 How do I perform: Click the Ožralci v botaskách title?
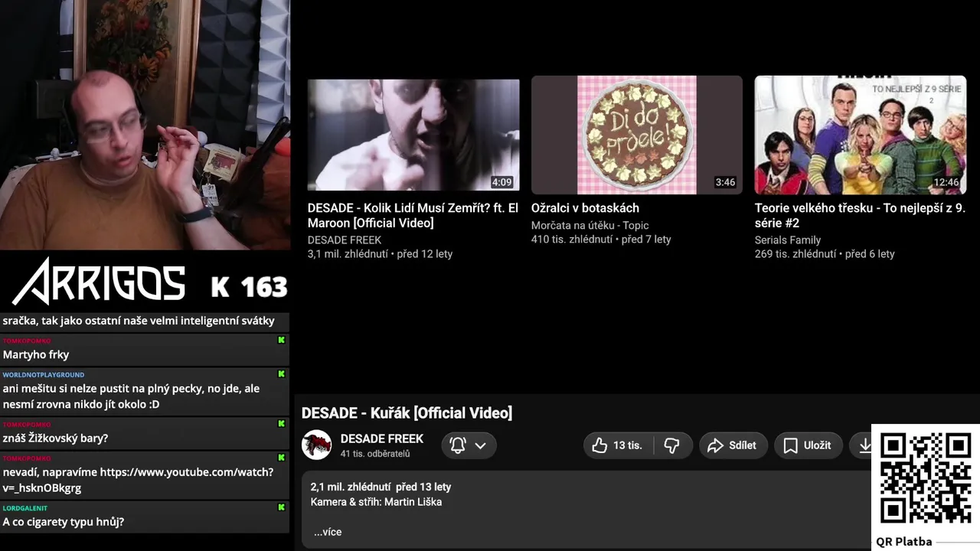pos(585,208)
